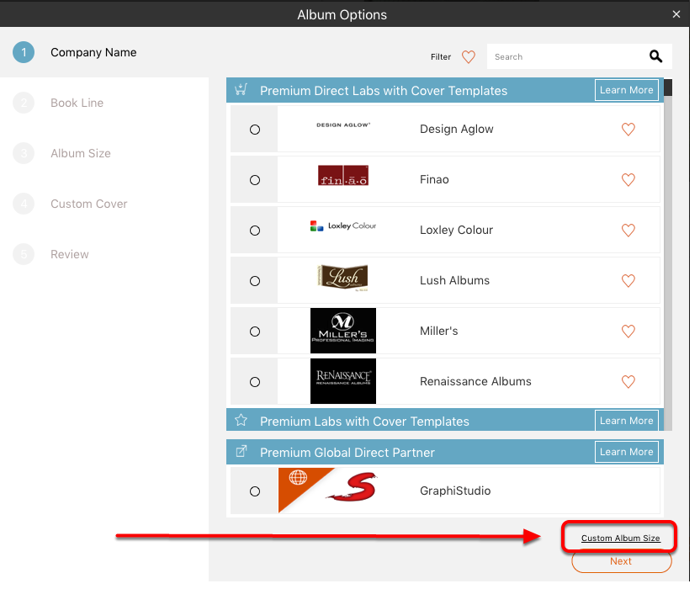700x589 pixels.
Task: Select the Loxley Colour radio button
Action: coord(255,231)
